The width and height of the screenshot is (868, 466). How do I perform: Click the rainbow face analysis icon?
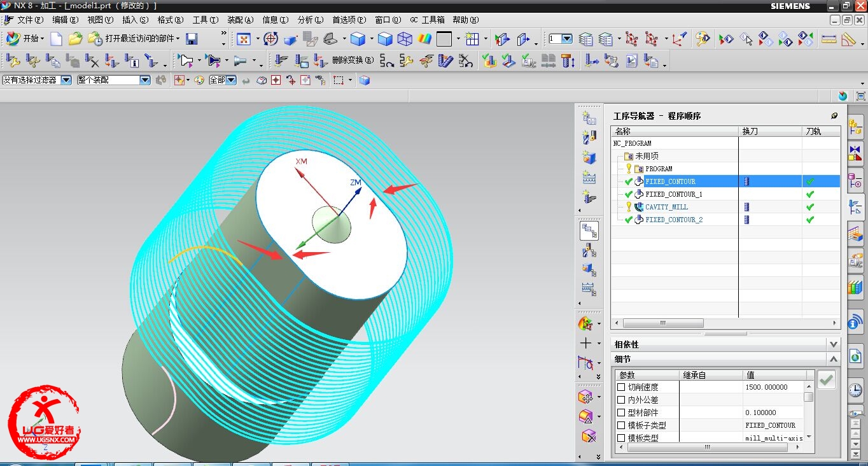[x=424, y=39]
